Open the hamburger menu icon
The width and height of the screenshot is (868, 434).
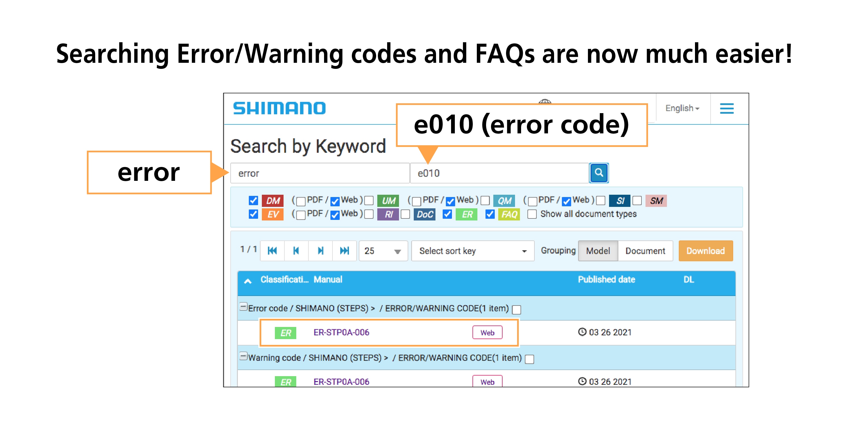click(x=727, y=108)
